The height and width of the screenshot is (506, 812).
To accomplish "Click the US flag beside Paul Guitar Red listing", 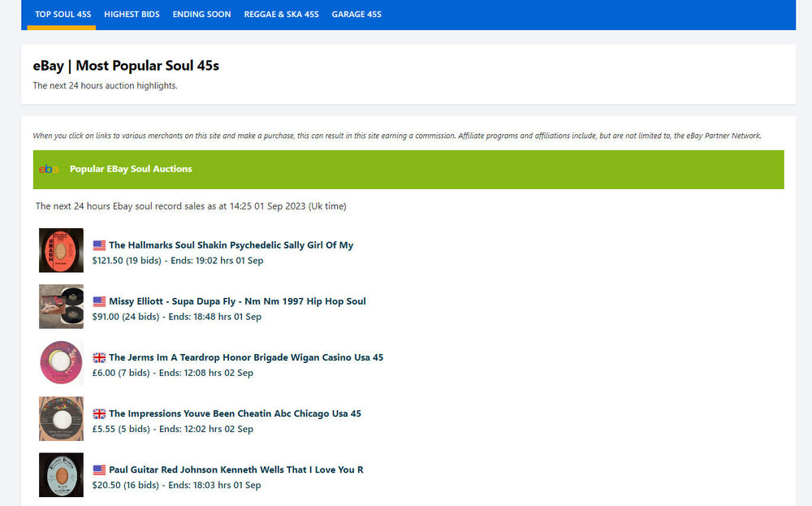I will click(x=99, y=469).
